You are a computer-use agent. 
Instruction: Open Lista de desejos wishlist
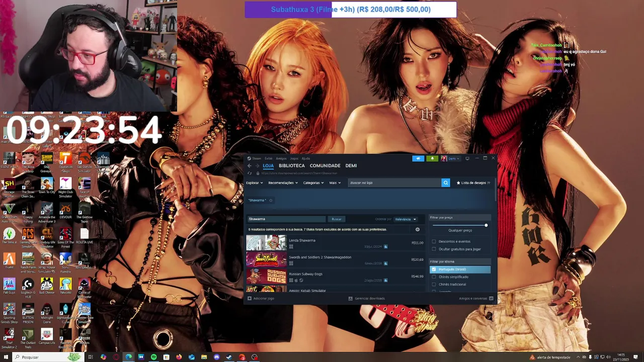473,183
